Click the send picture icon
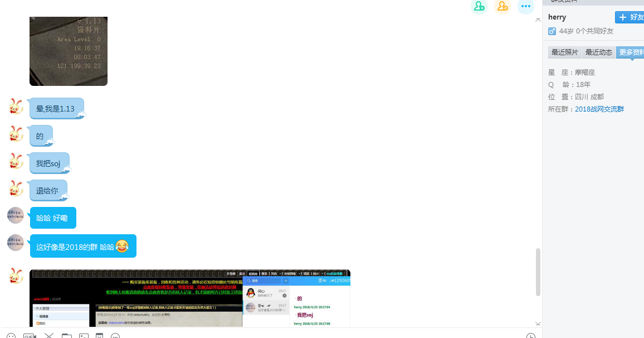Screen dimensions: 644x338 (84, 336)
